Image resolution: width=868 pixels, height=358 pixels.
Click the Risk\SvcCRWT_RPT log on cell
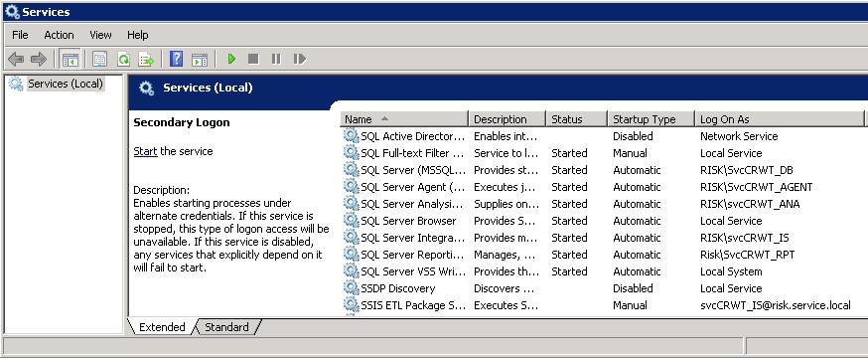pos(747,255)
